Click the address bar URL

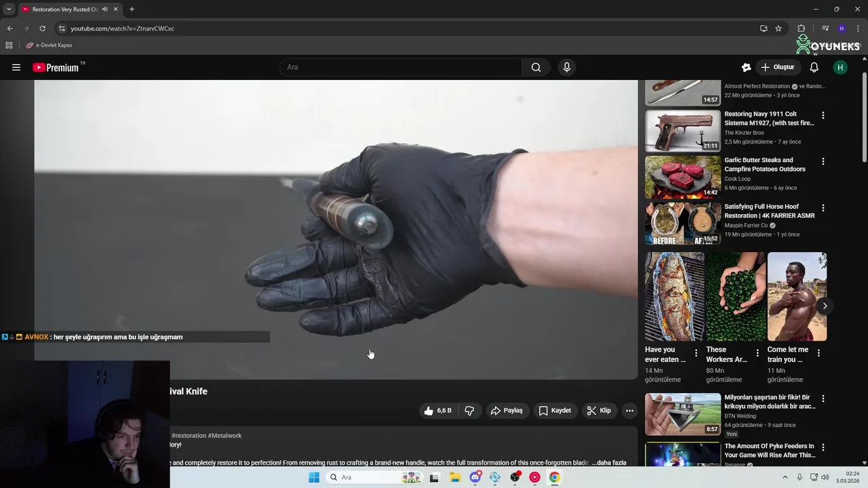[122, 28]
